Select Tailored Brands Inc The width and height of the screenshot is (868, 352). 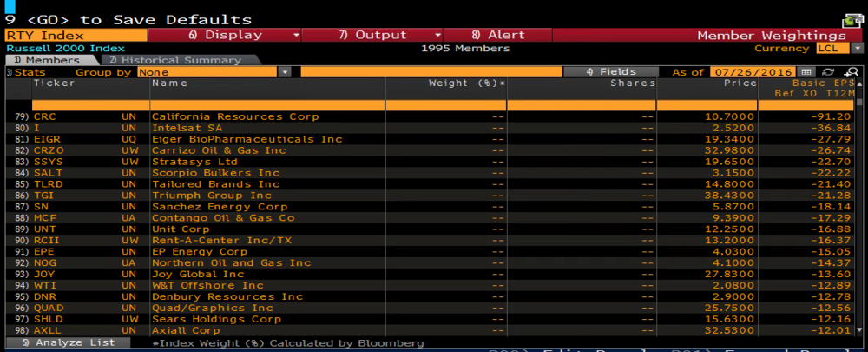[216, 184]
